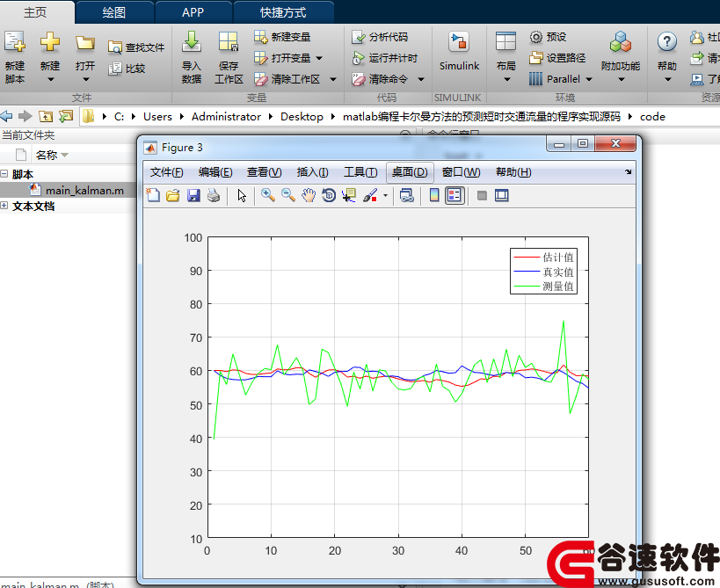Open the 文件(F) menu in Figure 3
720x588 pixels.
(167, 172)
